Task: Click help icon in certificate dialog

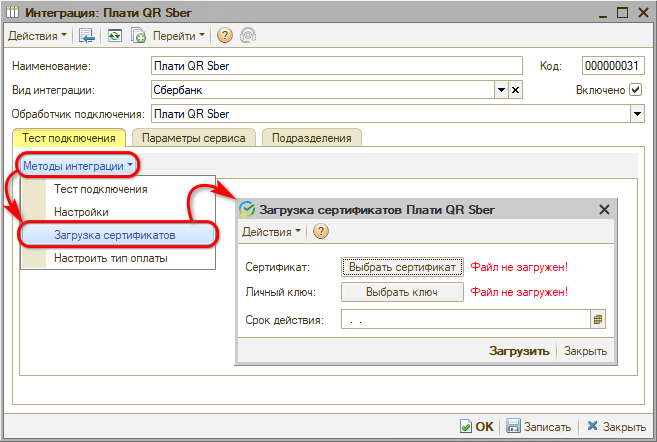Action: point(321,231)
